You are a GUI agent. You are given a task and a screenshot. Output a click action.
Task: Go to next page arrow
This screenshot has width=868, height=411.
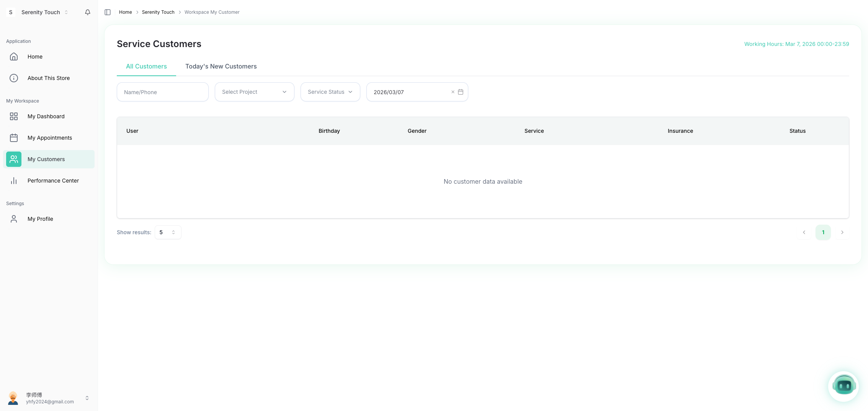pyautogui.click(x=842, y=232)
